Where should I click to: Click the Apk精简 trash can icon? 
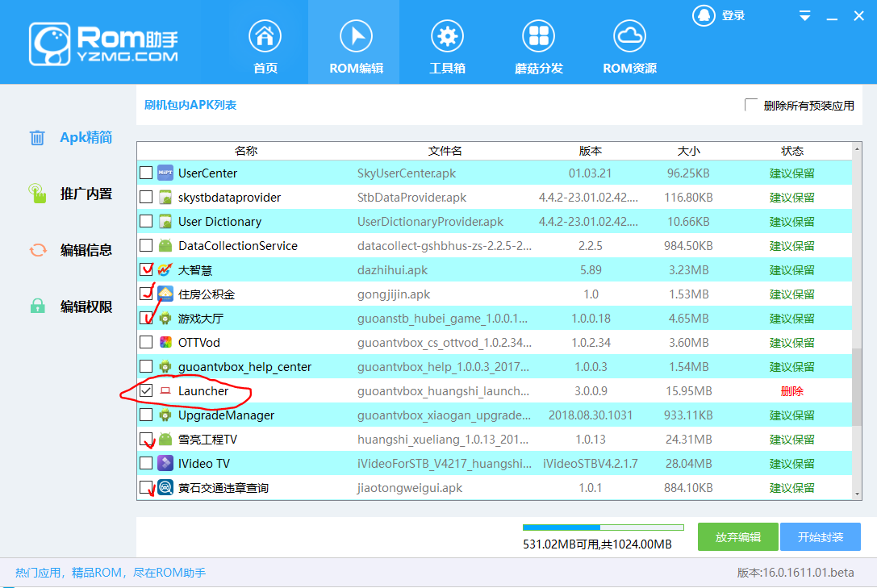tap(37, 137)
